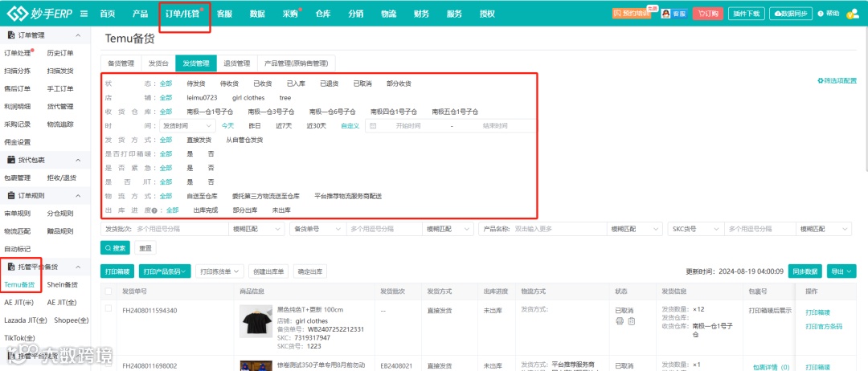The image size is (868, 371).
Task: Collapse the 订单管理 sidebar section
Action: 78,35
